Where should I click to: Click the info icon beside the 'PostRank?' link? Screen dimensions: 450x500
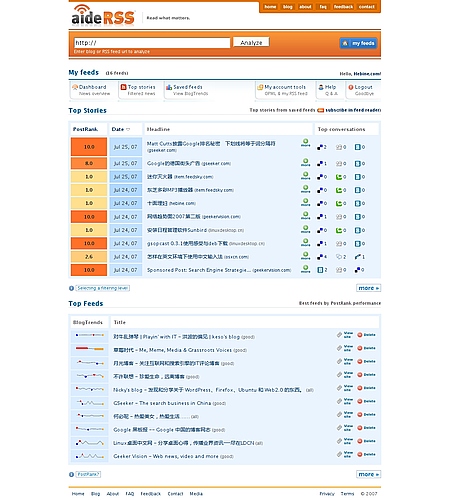71,474
